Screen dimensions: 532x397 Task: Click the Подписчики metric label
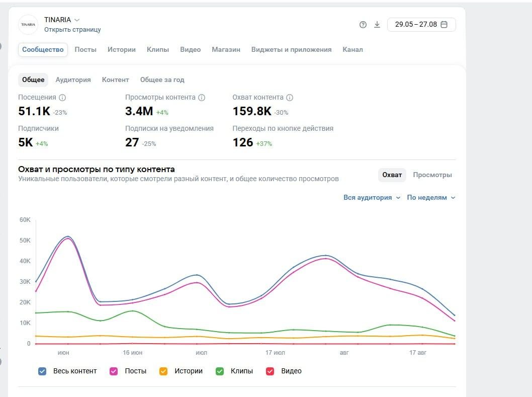38,129
